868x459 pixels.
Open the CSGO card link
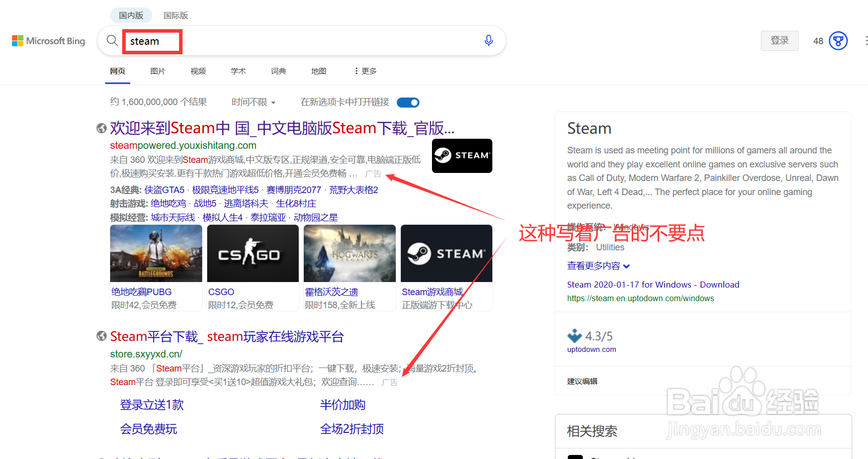point(221,292)
